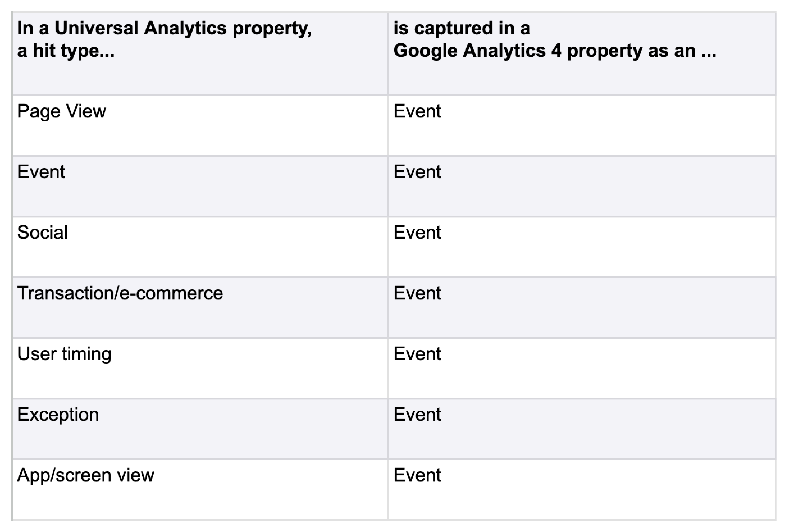Click the 'a hit type...' header text
788x532 pixels.
[x=66, y=51]
